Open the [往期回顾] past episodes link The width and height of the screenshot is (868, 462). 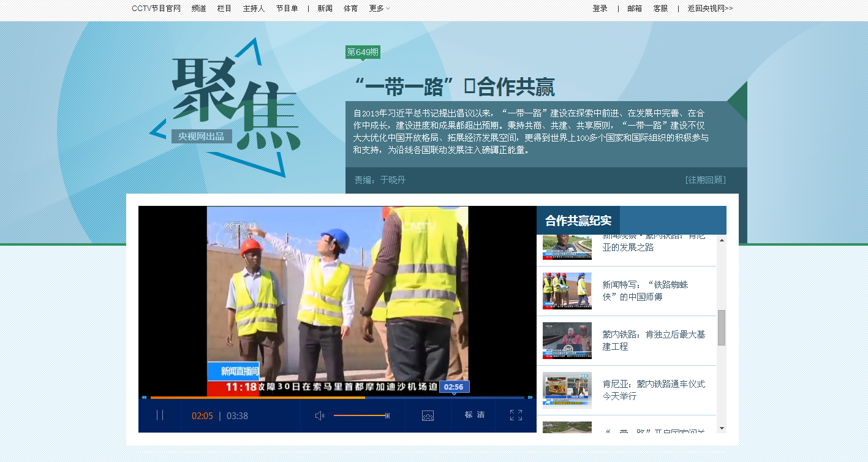705,180
